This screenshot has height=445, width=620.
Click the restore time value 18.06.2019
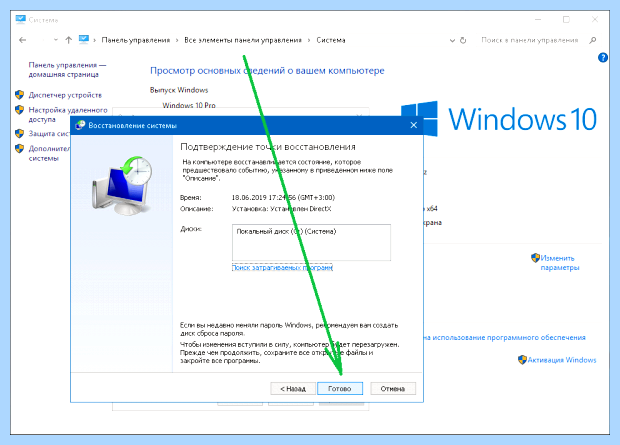[283, 197]
